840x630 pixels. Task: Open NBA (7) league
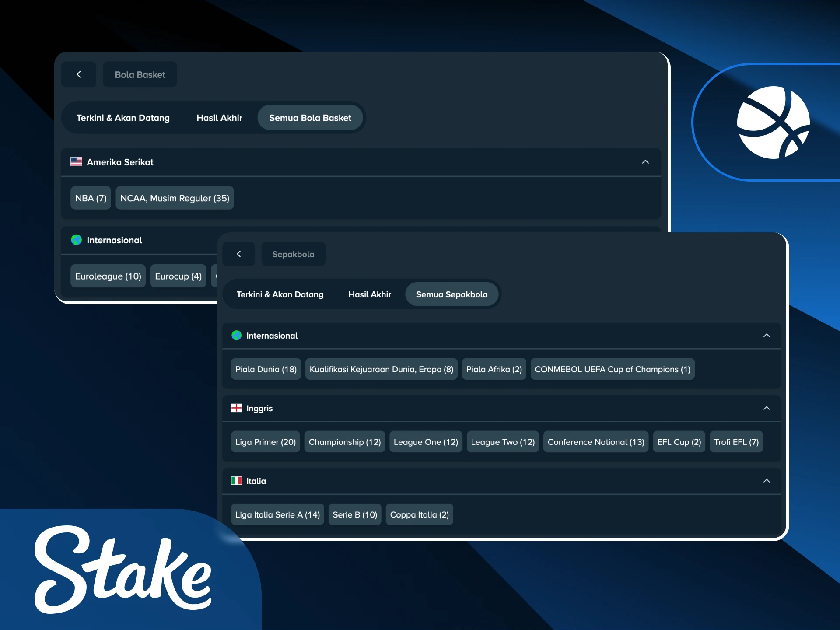tap(91, 198)
